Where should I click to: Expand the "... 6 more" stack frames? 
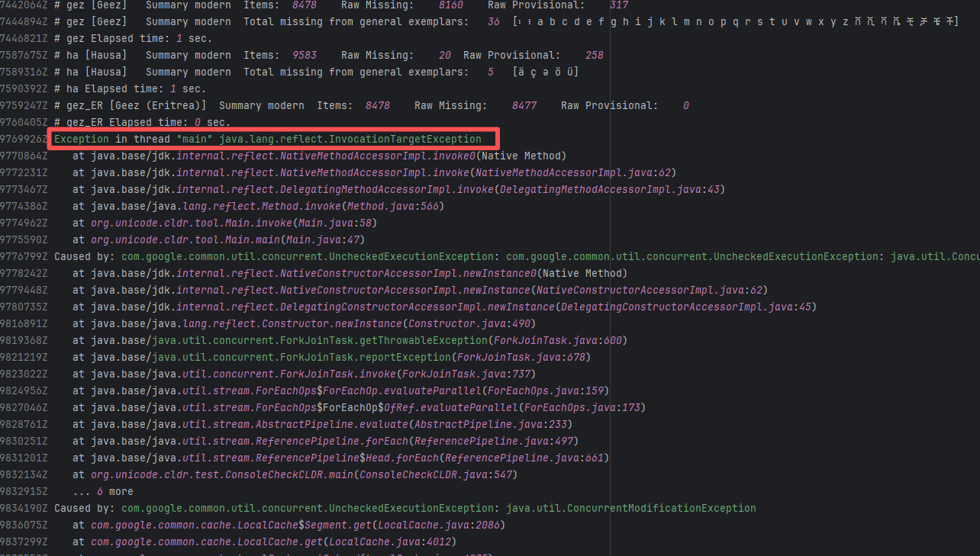[x=103, y=491]
